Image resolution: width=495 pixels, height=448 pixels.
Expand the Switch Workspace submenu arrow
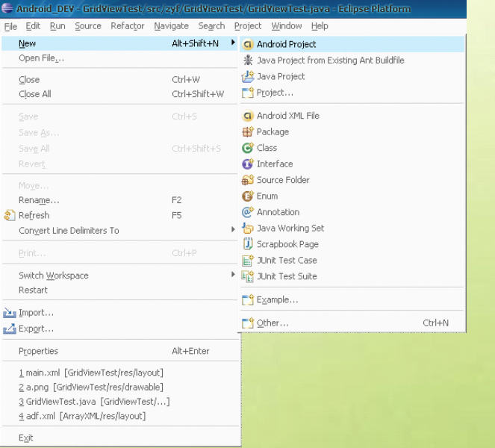[233, 274]
